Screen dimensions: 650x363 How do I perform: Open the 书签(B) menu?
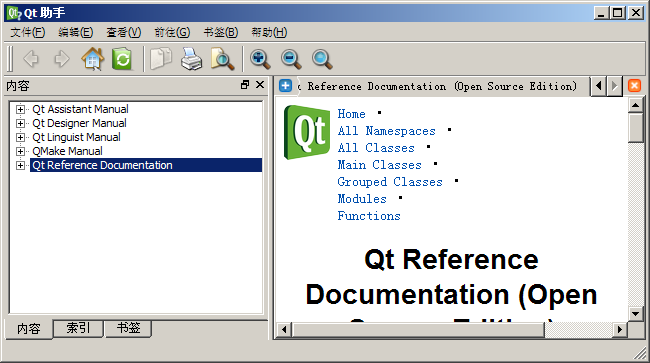(221, 32)
